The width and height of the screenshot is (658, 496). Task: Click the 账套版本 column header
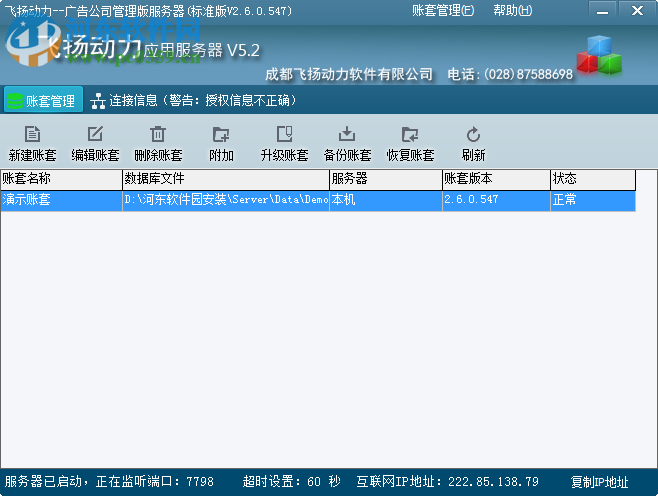click(x=496, y=180)
